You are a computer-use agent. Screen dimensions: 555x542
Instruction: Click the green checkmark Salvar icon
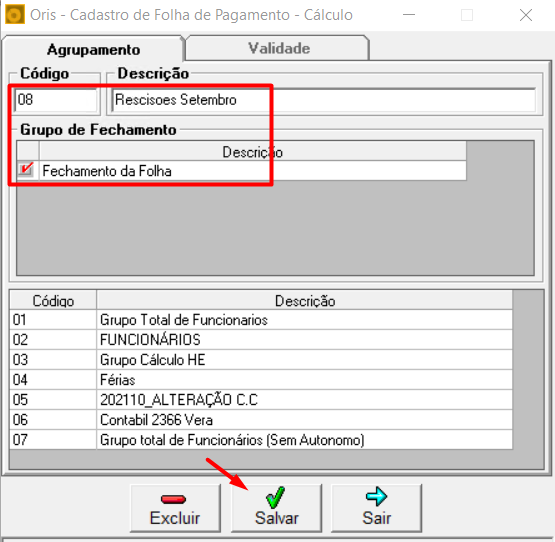pos(275,497)
